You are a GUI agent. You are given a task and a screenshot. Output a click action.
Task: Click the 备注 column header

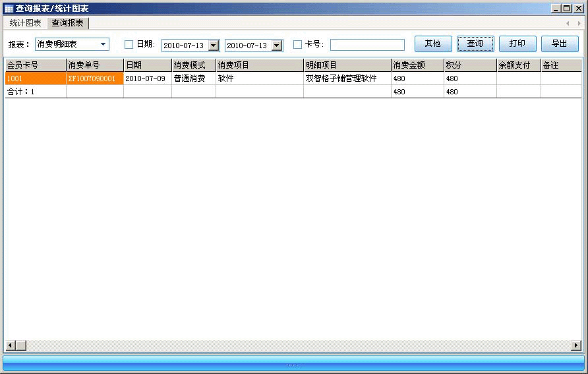tap(562, 65)
